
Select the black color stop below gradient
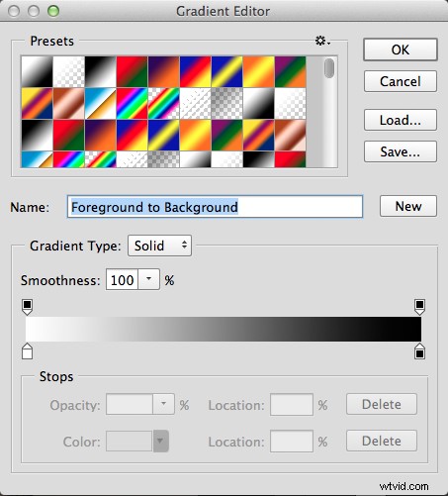click(419, 351)
